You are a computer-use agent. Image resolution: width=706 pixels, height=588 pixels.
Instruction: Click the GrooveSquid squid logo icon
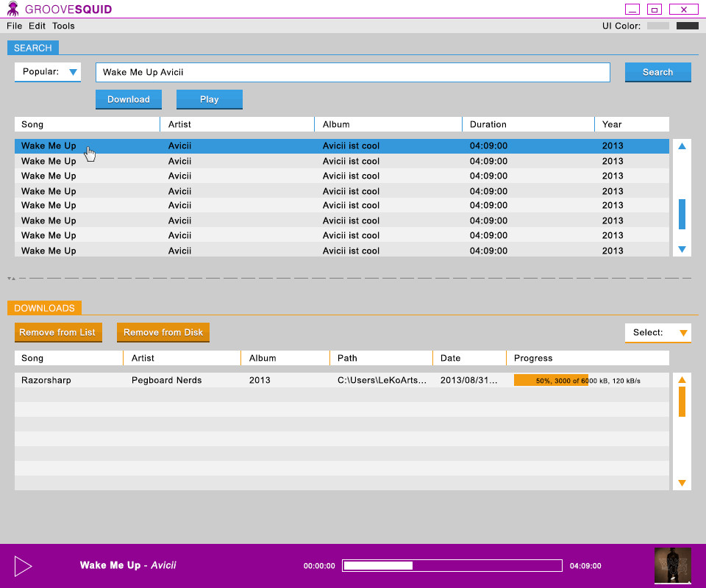point(13,9)
